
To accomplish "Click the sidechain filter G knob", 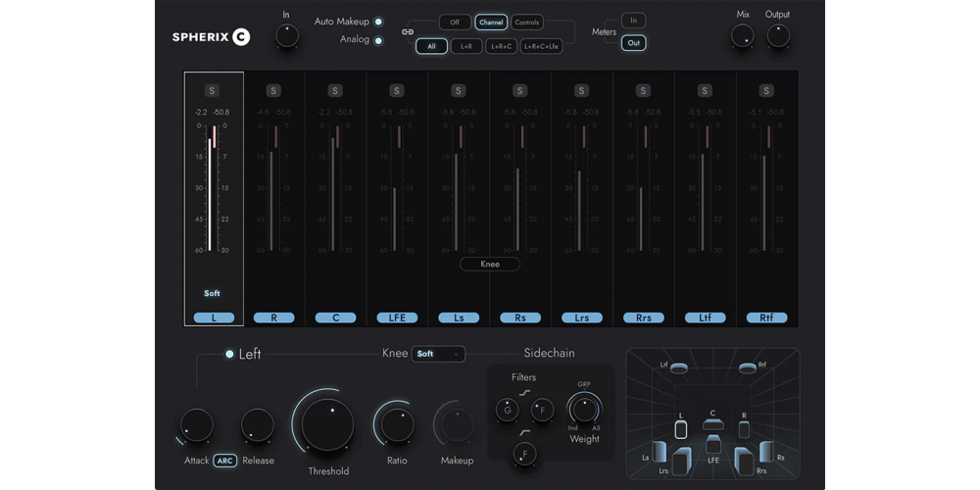I will click(507, 410).
